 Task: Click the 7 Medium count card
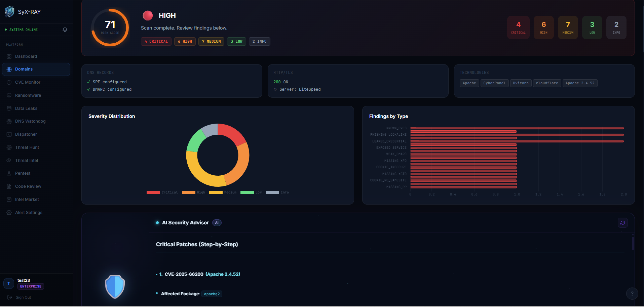pyautogui.click(x=568, y=27)
